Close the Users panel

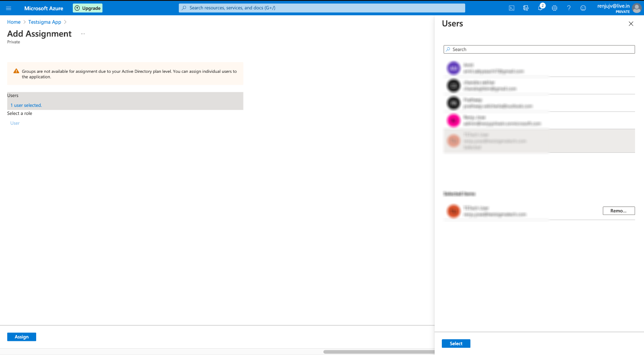coord(631,24)
